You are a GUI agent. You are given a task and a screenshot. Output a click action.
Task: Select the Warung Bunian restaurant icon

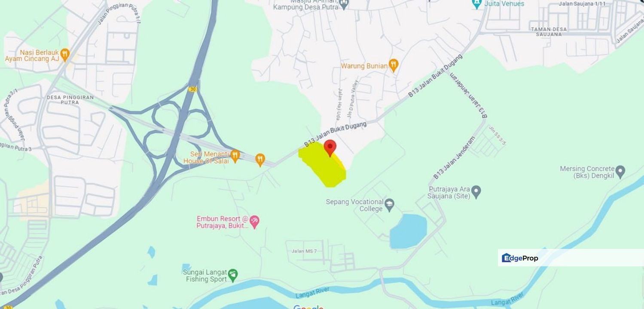(394, 65)
